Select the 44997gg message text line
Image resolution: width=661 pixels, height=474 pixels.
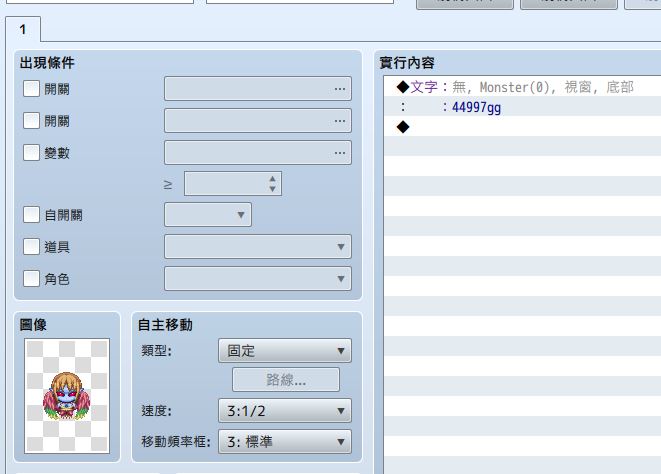523,107
